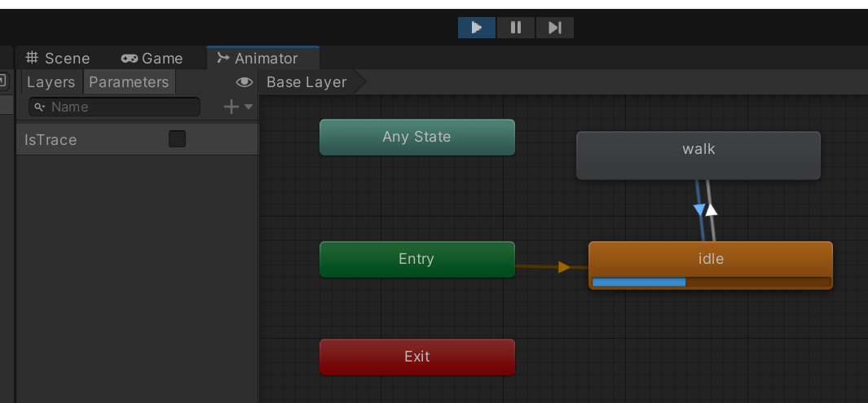
Task: Step forward one frame
Action: coord(555,28)
